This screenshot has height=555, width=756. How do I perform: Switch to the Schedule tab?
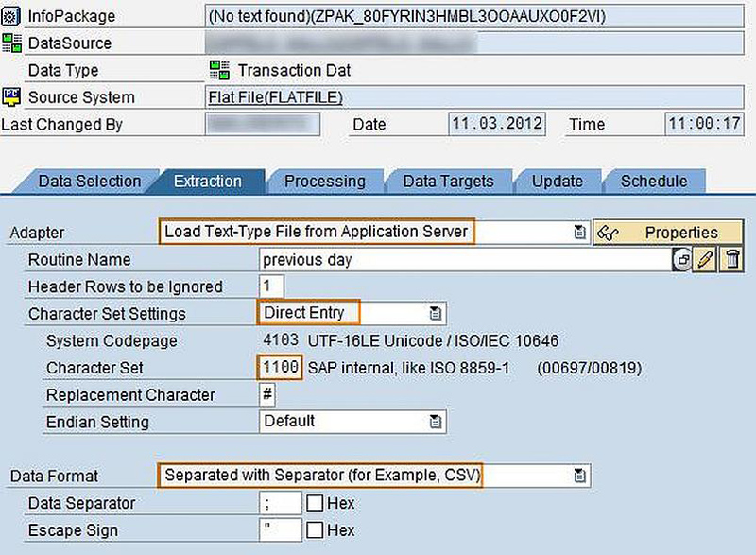point(654,182)
